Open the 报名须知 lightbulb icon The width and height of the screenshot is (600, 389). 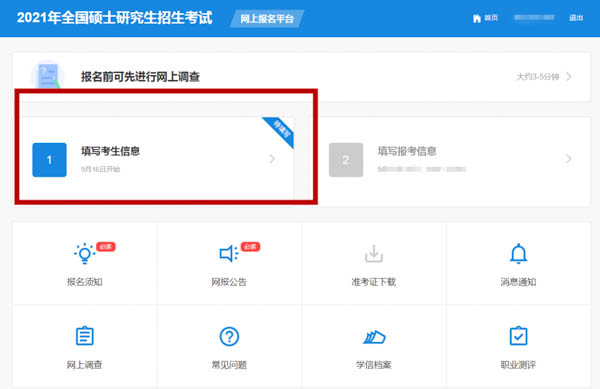click(84, 253)
